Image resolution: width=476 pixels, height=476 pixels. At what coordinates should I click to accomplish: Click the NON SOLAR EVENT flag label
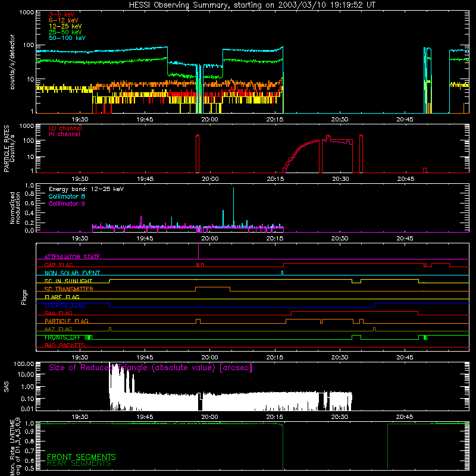tap(72, 273)
